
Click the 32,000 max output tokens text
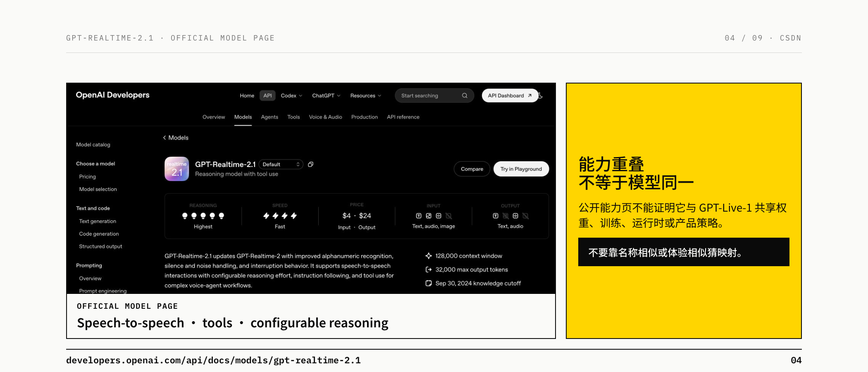coord(472,269)
